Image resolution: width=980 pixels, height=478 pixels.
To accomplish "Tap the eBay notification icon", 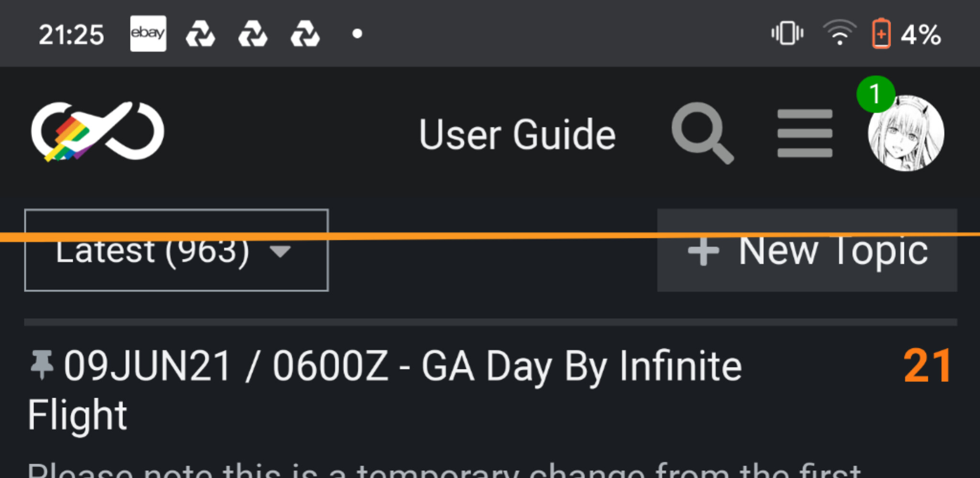I will pyautogui.click(x=148, y=33).
